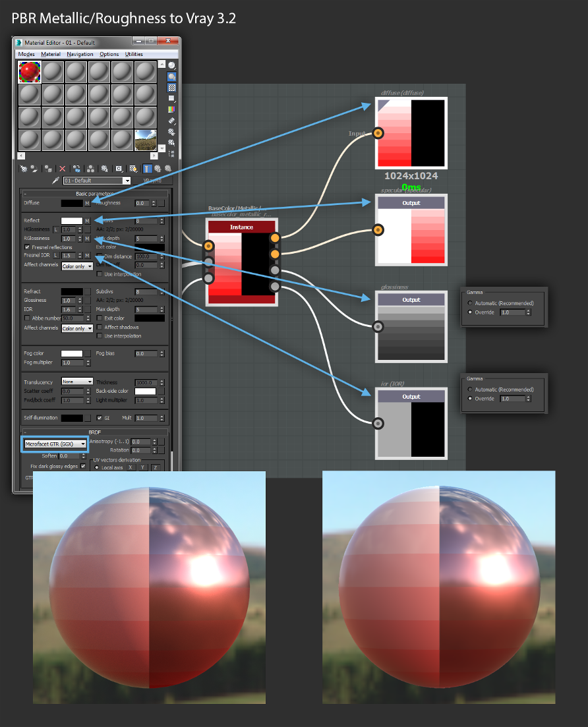Open the Translucency None dropdown
This screenshot has width=588, height=727.
pos(77,382)
